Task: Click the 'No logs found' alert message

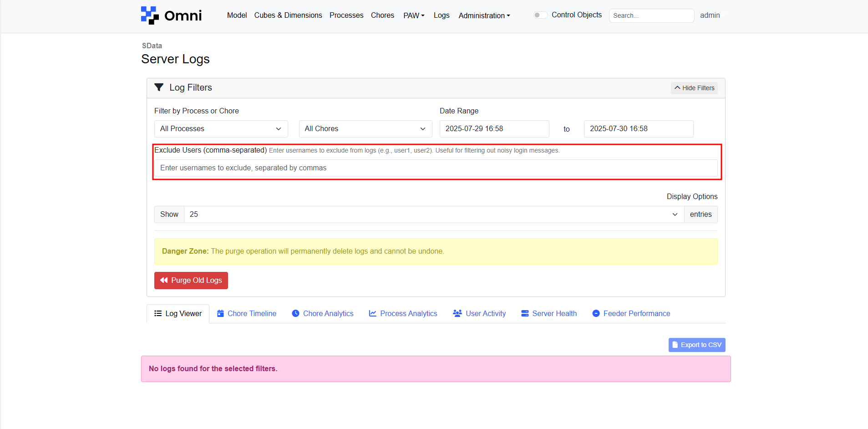Action: (x=436, y=369)
